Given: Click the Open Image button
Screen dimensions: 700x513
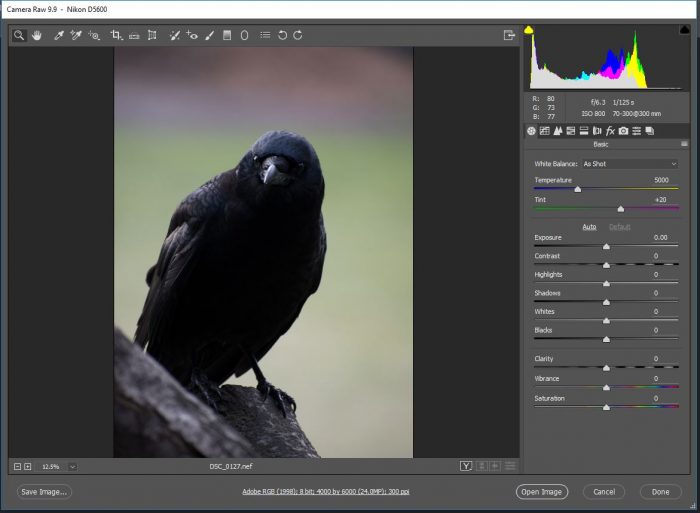Looking at the screenshot, I should [x=542, y=491].
